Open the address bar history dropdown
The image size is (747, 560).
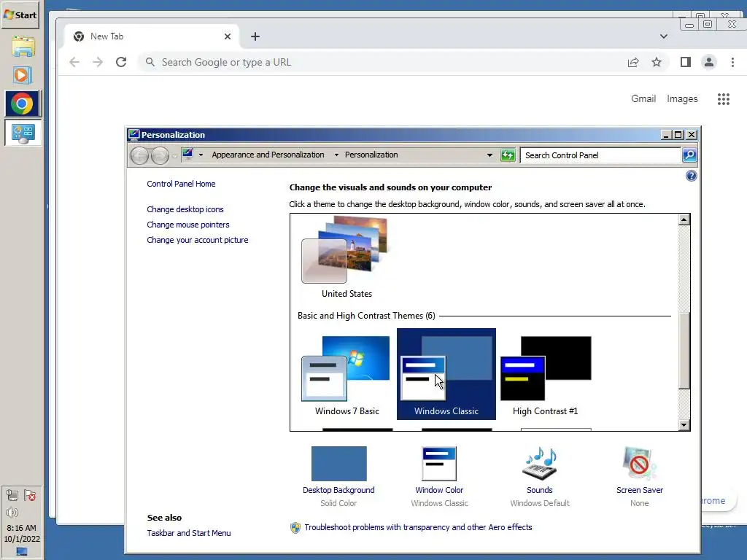tap(489, 155)
